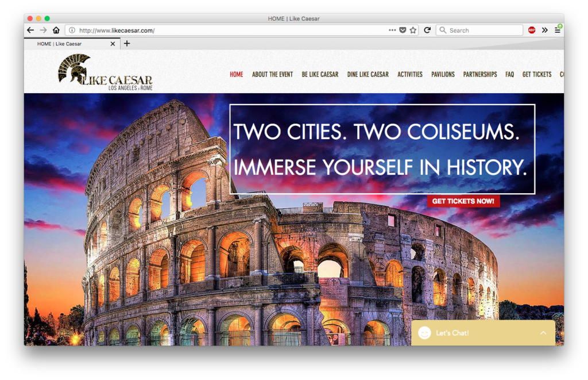Expand chat with the up chevron

pos(543,333)
